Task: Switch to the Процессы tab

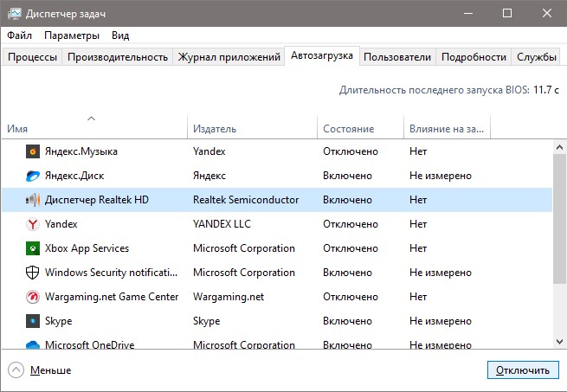Action: [33, 57]
